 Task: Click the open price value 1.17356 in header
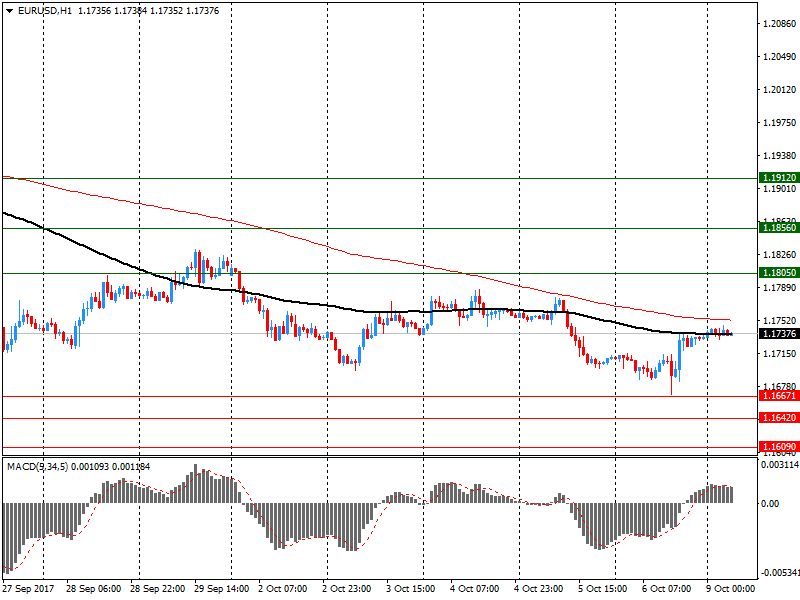point(94,11)
